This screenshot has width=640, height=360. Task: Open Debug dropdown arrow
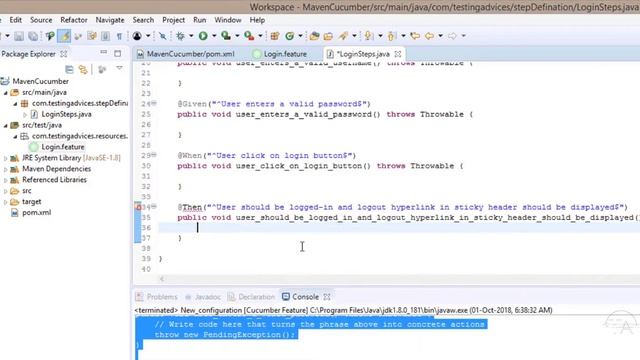pyautogui.click(x=191, y=36)
